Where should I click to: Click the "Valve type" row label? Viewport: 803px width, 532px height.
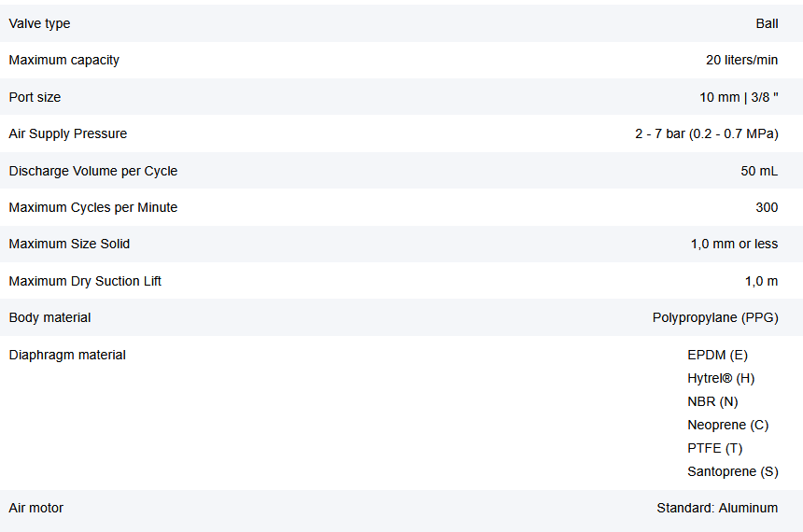click(39, 23)
